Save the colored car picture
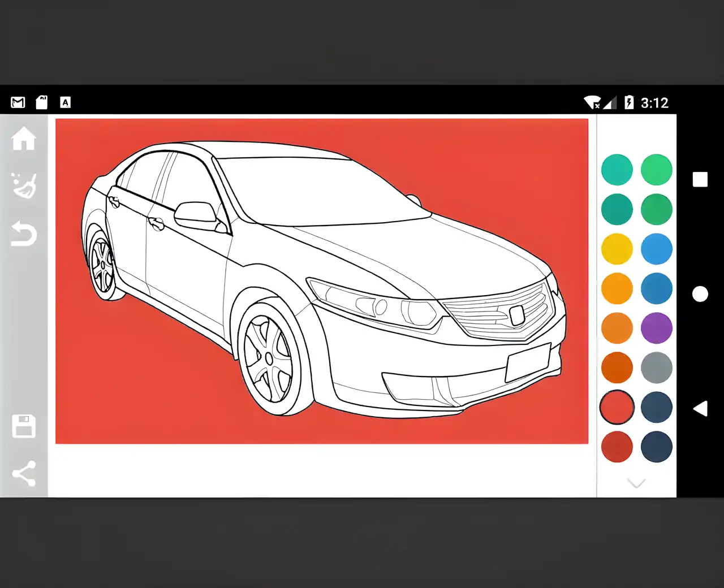The image size is (724, 588). point(24,426)
